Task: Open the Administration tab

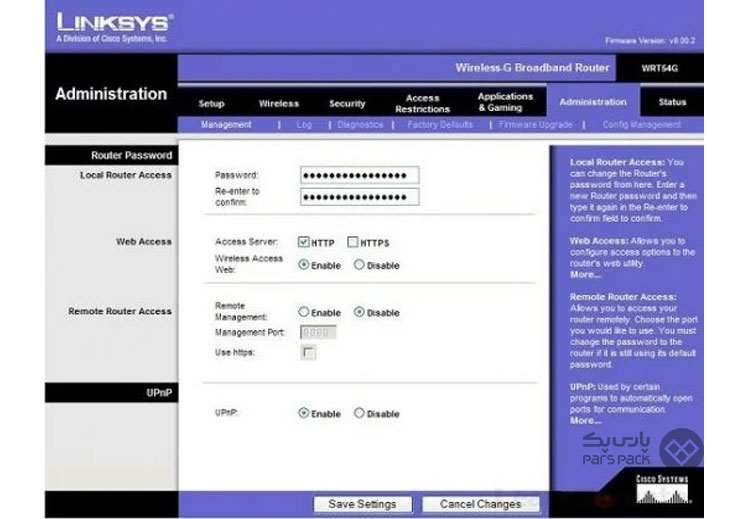Action: point(593,102)
